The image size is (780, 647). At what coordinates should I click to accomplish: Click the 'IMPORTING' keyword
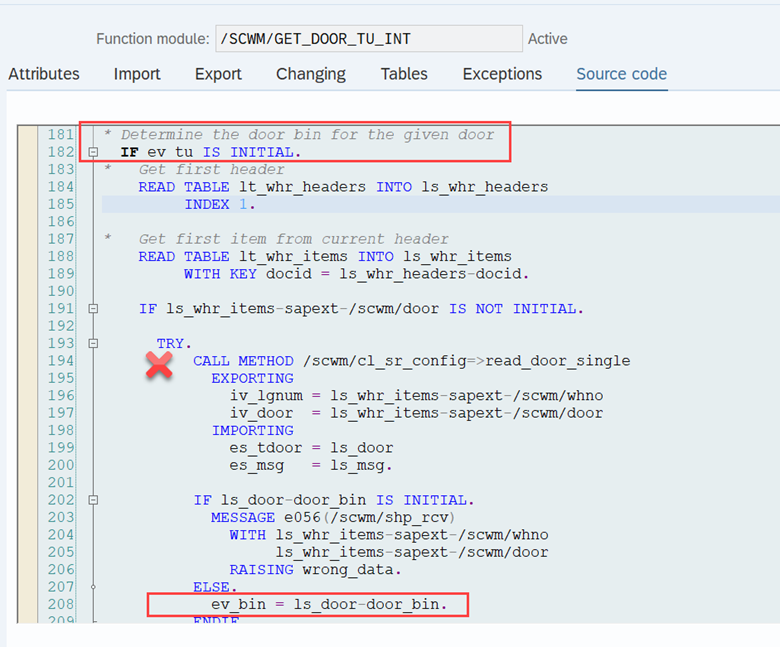pyautogui.click(x=252, y=431)
